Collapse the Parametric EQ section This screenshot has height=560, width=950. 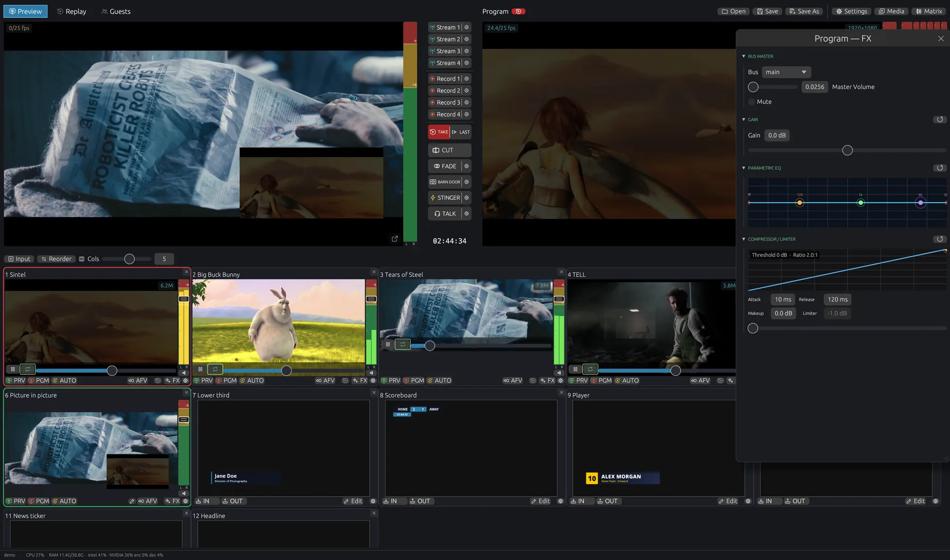[x=744, y=168]
